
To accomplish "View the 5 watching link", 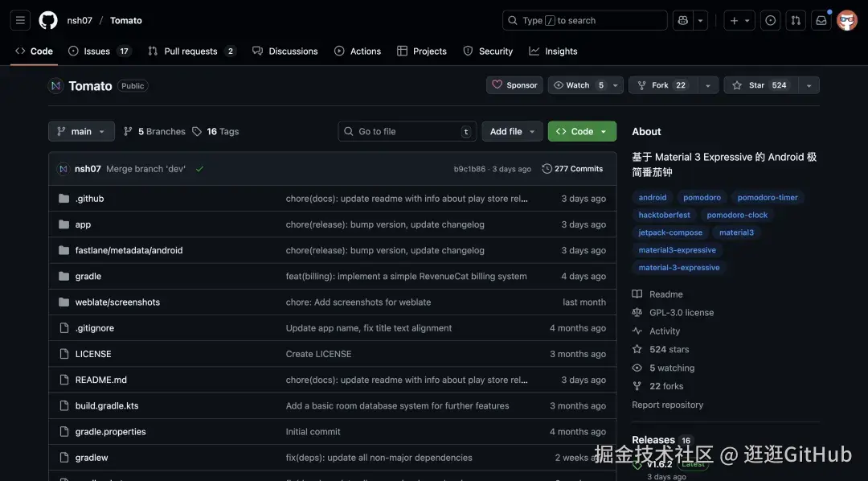I will click(x=663, y=368).
